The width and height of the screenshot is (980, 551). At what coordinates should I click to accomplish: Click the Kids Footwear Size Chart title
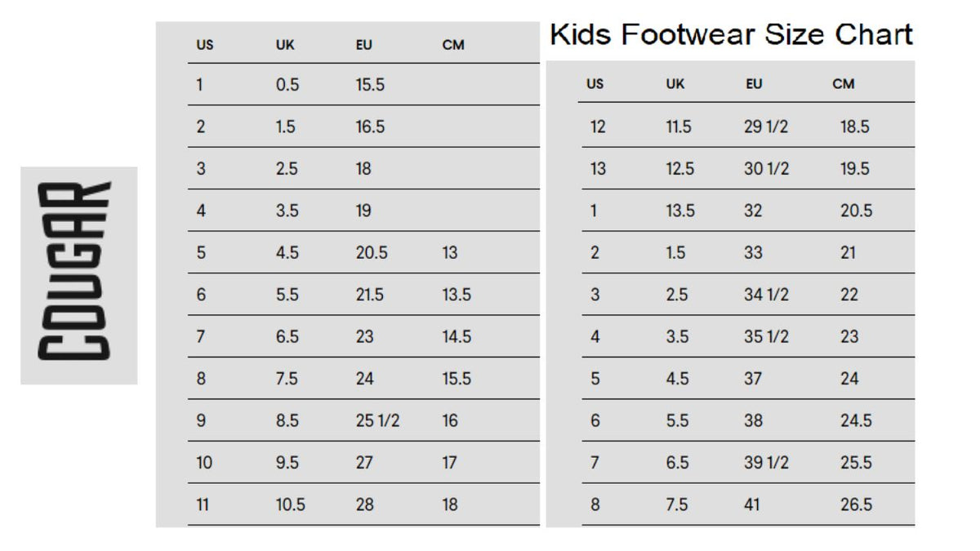pos(731,35)
